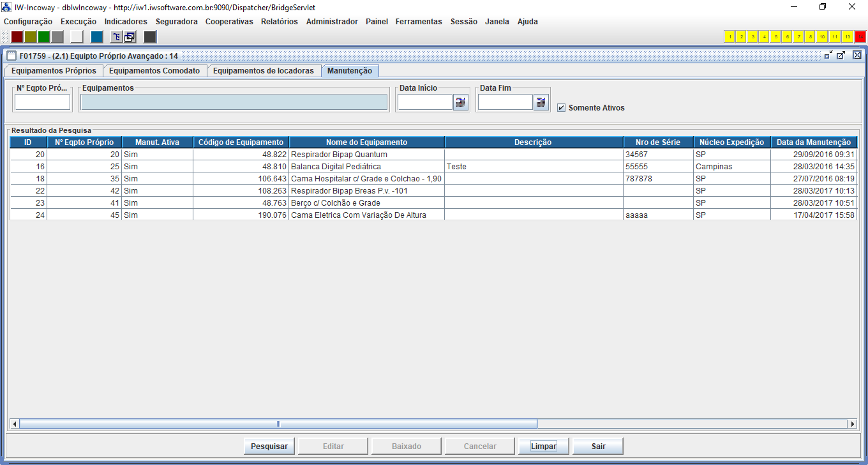Click the cascading windows toolbar icon
The image size is (868, 465).
tap(130, 36)
